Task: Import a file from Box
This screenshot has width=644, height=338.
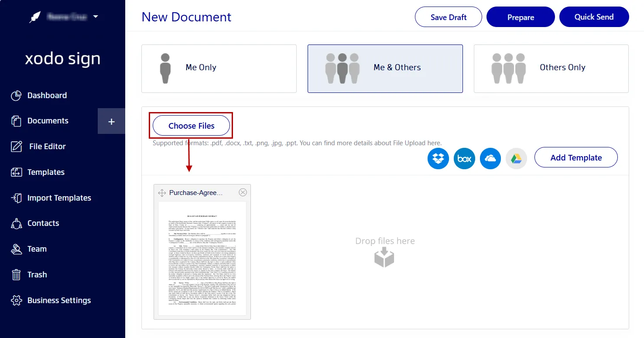Action: click(464, 158)
